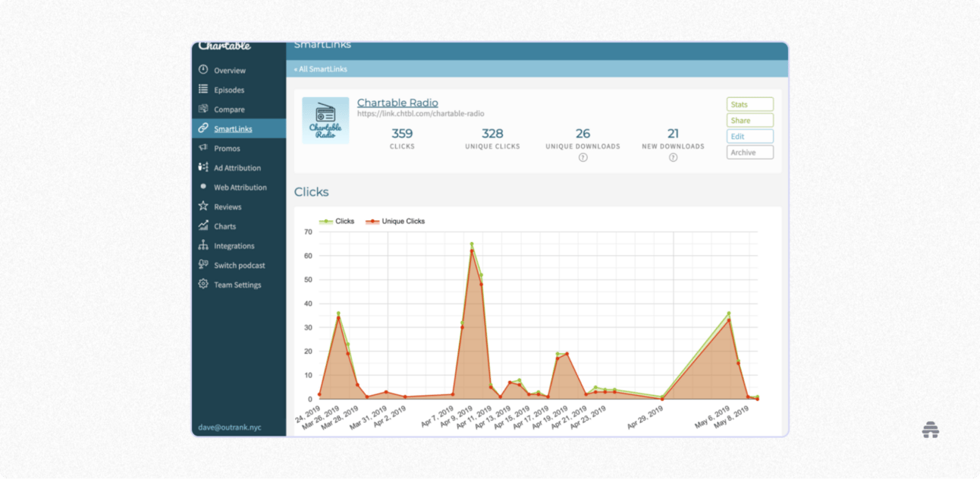Click the help icon under New Downloads
This screenshot has height=479, width=980.
[673, 158]
